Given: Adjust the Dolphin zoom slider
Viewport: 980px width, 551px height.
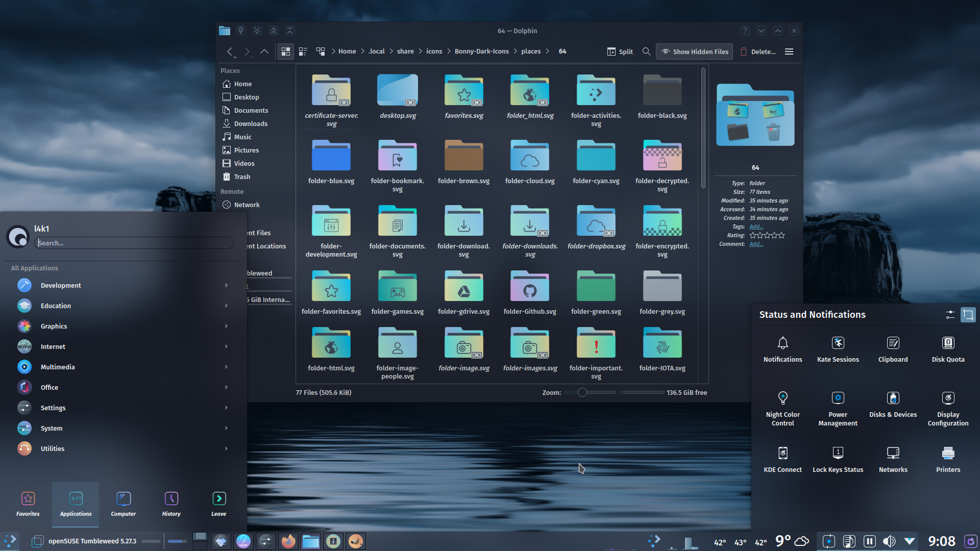Looking at the screenshot, I should (x=590, y=392).
